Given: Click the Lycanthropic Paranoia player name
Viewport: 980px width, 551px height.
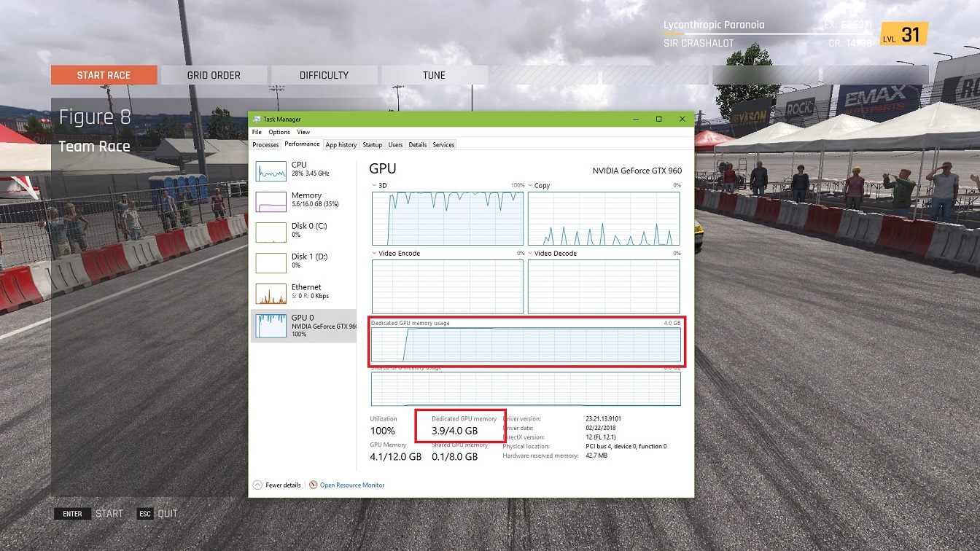Looking at the screenshot, I should [x=714, y=25].
